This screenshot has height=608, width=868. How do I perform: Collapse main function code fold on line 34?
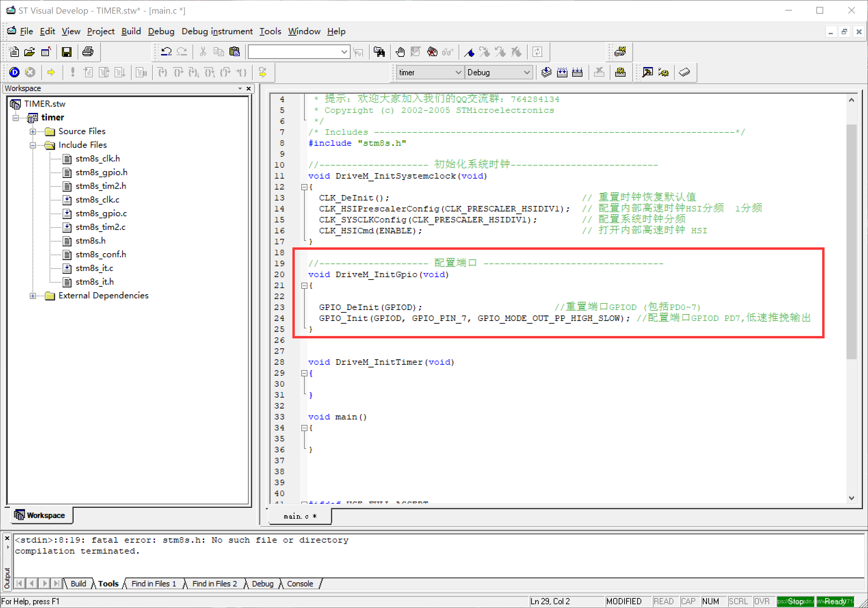point(304,428)
